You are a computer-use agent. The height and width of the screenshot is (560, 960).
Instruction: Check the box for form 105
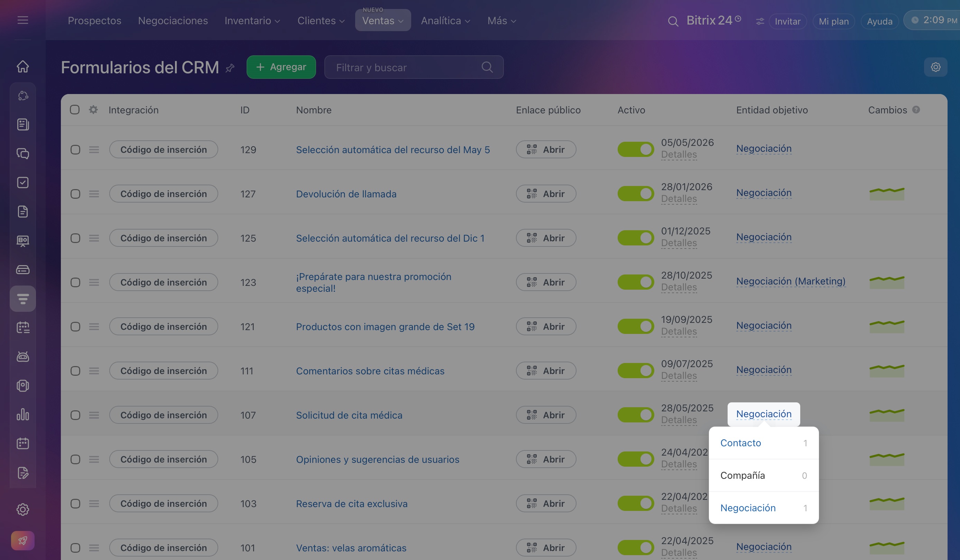75,459
